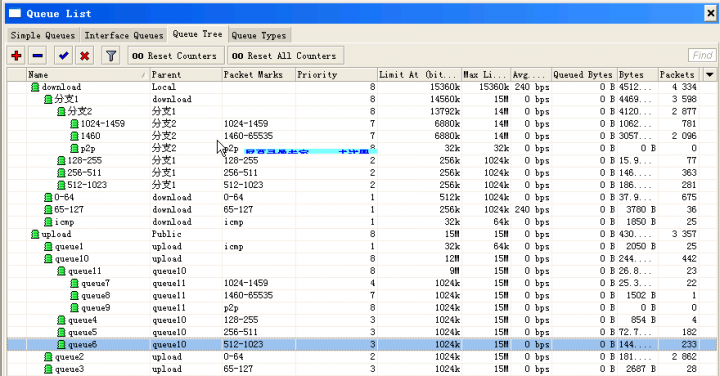This screenshot has width=720, height=376.
Task: Sort by the Parent column header
Action: (185, 74)
